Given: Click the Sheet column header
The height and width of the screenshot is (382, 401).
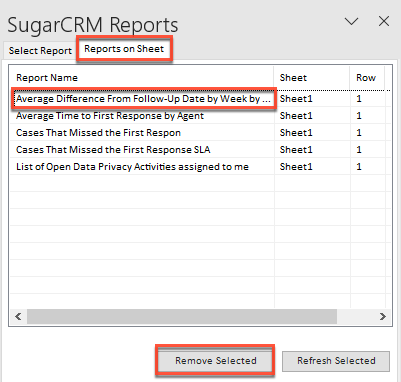Looking at the screenshot, I should pyautogui.click(x=312, y=78).
